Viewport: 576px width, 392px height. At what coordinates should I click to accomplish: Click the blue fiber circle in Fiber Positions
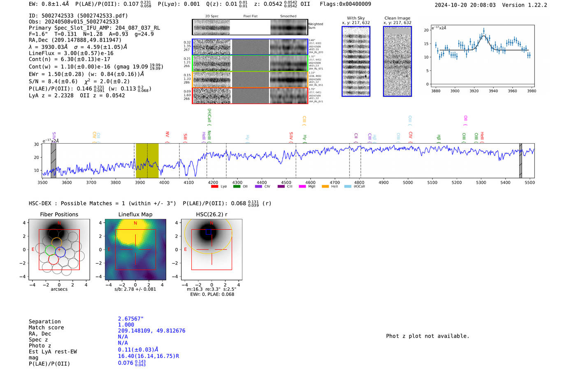pos(60,252)
